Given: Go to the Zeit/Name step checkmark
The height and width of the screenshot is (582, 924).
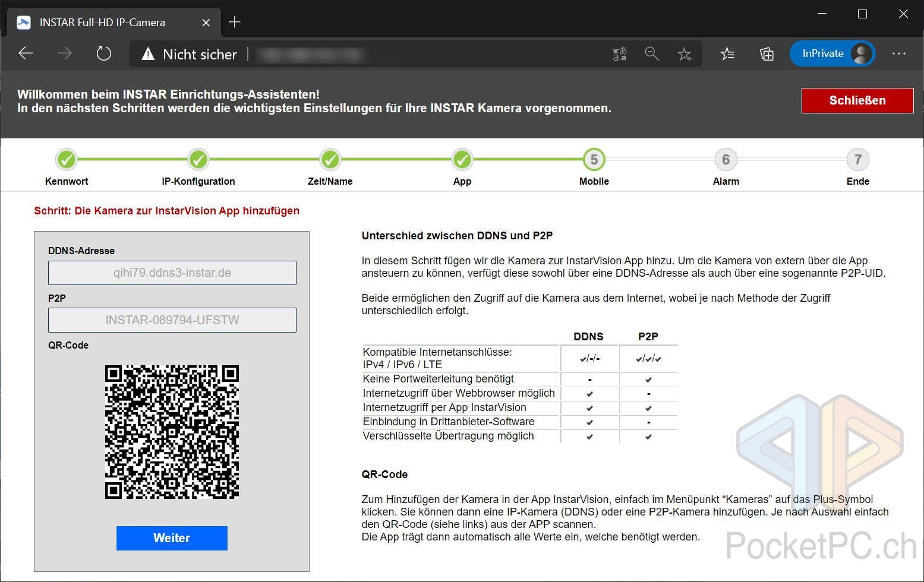Looking at the screenshot, I should (x=330, y=159).
